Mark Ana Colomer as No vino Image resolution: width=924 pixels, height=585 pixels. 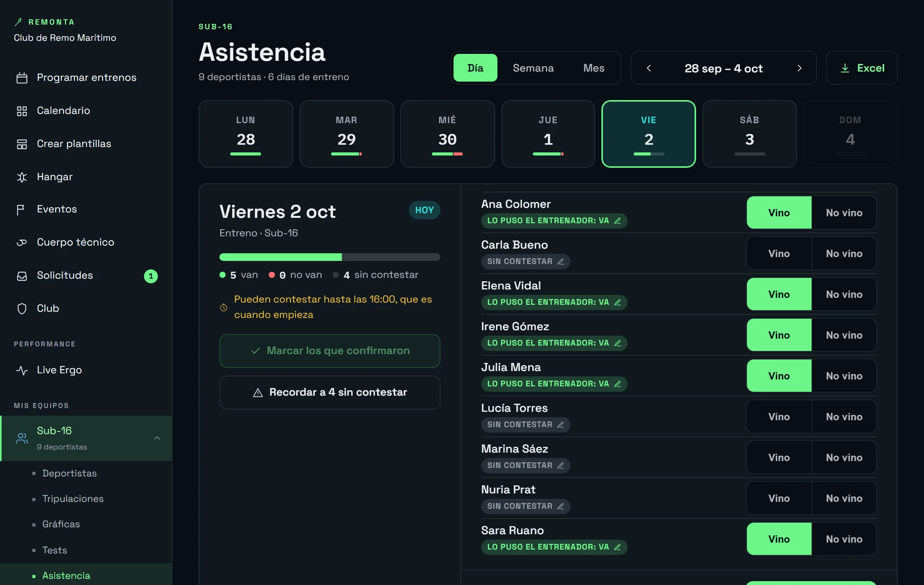[x=844, y=213]
